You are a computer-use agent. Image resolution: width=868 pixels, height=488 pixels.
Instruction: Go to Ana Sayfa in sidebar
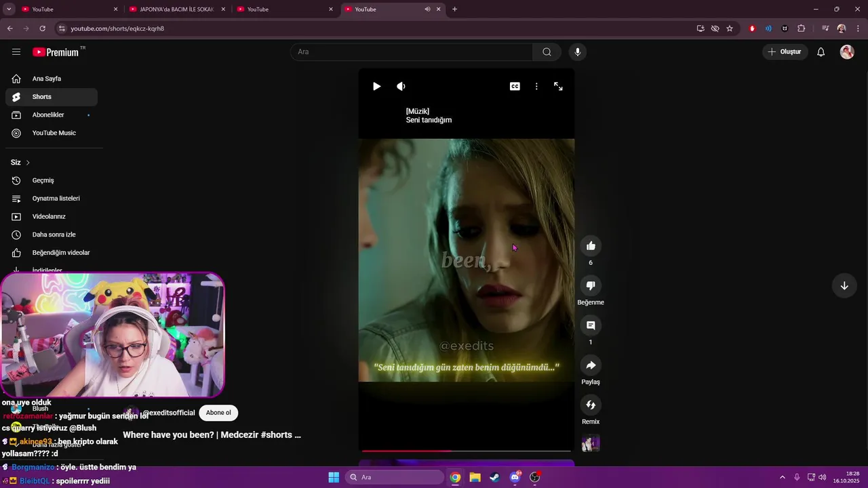(x=52, y=79)
